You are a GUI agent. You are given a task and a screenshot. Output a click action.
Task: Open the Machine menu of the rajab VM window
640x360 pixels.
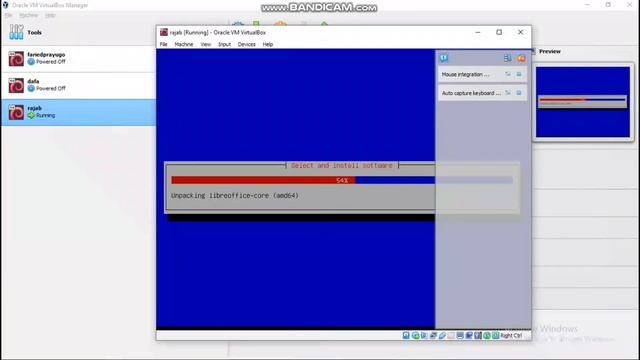(x=184, y=44)
